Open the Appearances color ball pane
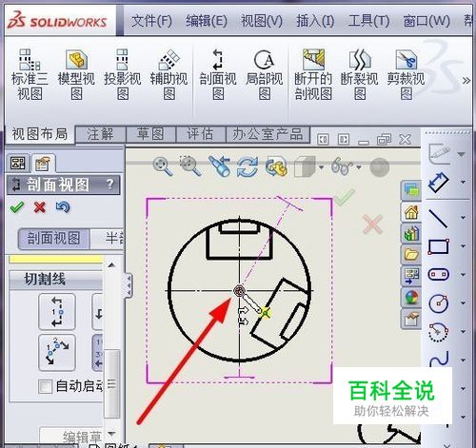Viewport: 476px width, 448px height. (x=411, y=297)
